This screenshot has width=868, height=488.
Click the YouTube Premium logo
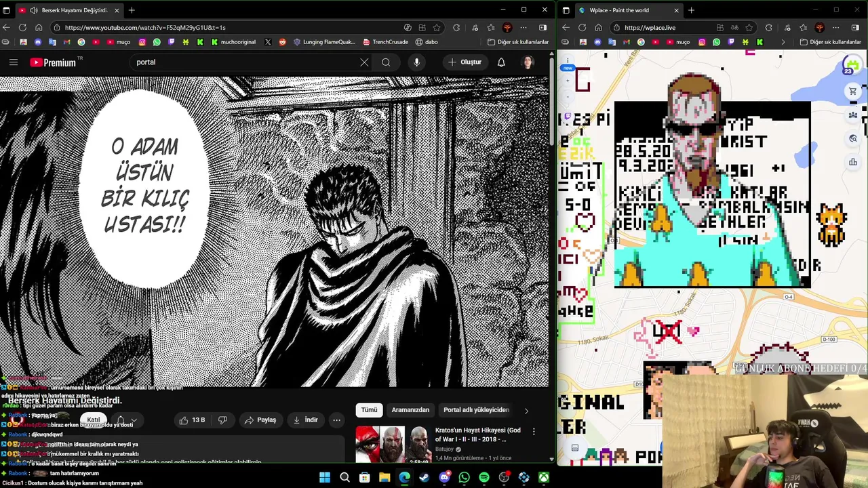(54, 62)
